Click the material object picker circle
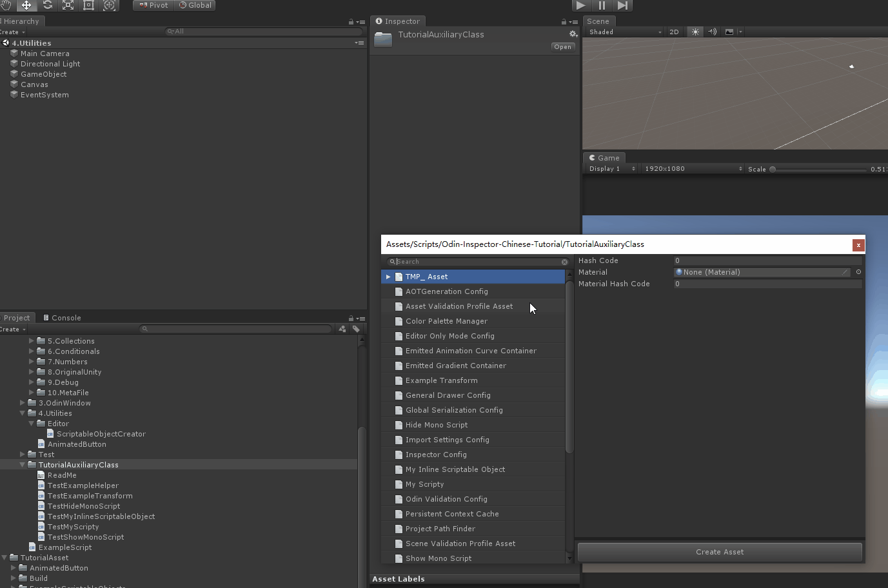The width and height of the screenshot is (888, 588). point(858,272)
